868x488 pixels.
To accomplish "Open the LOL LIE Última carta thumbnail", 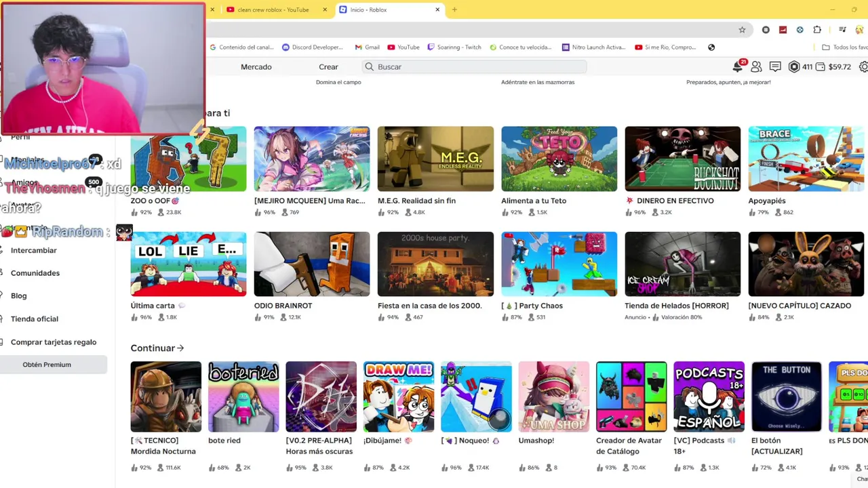I will point(189,264).
